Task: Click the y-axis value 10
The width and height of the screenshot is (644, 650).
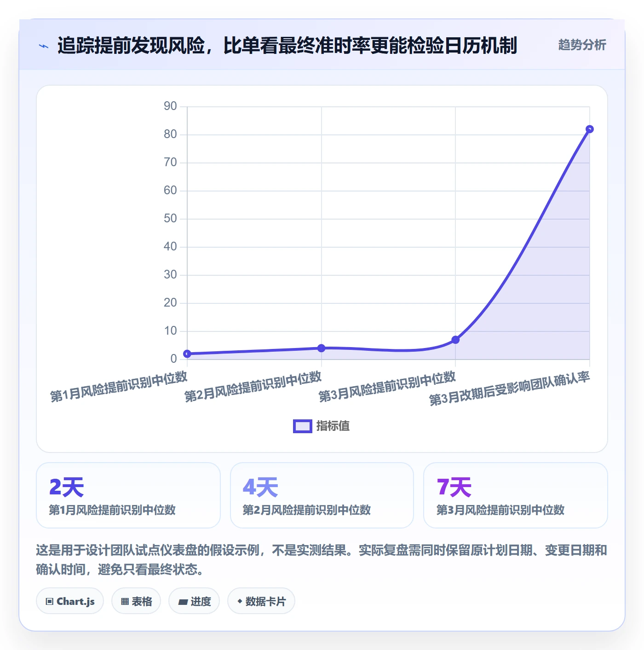Action: coord(170,331)
